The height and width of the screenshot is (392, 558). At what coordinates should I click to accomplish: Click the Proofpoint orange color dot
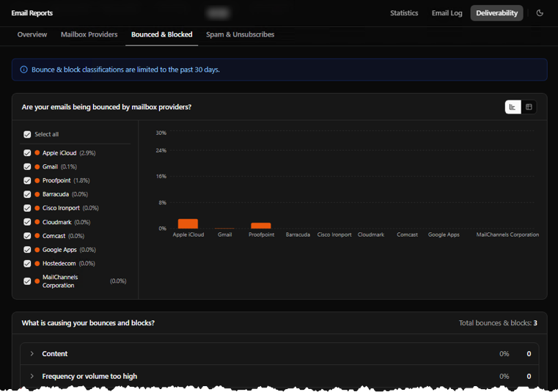(37, 181)
